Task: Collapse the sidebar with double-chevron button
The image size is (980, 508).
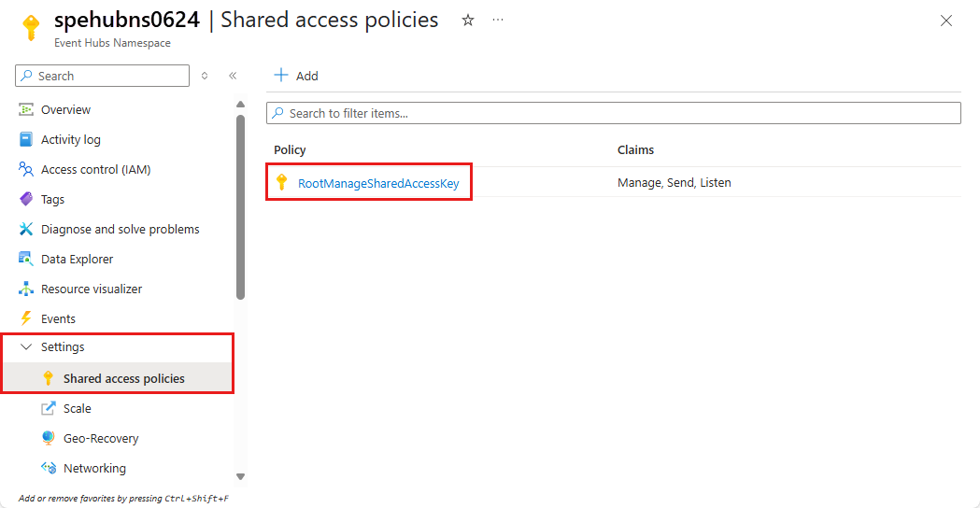Action: tap(233, 77)
